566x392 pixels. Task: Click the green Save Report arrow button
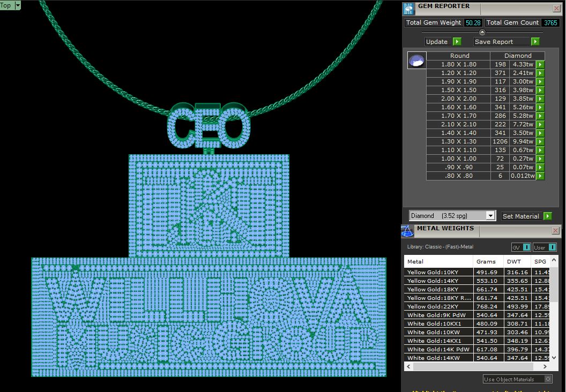pos(535,41)
